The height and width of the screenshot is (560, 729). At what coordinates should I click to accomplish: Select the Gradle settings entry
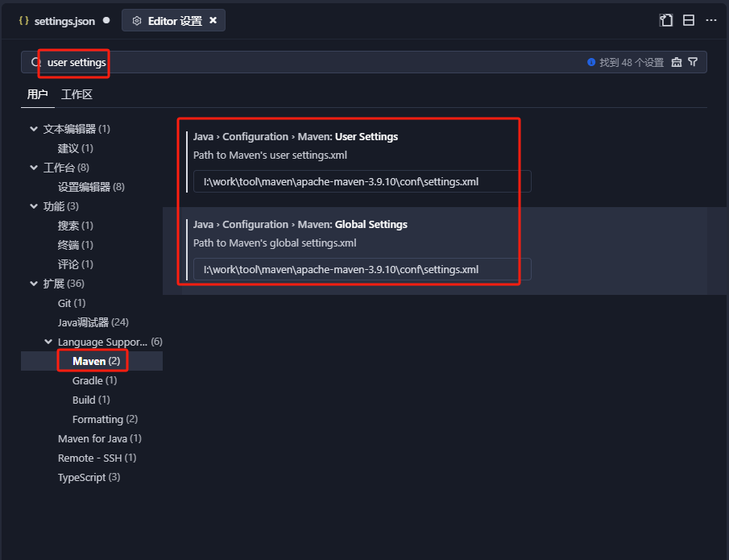click(x=91, y=380)
